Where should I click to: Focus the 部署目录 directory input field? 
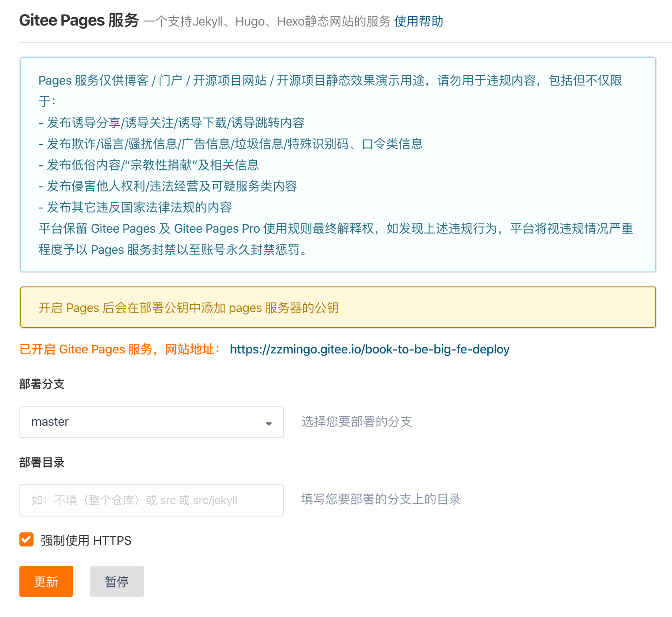tap(152, 500)
